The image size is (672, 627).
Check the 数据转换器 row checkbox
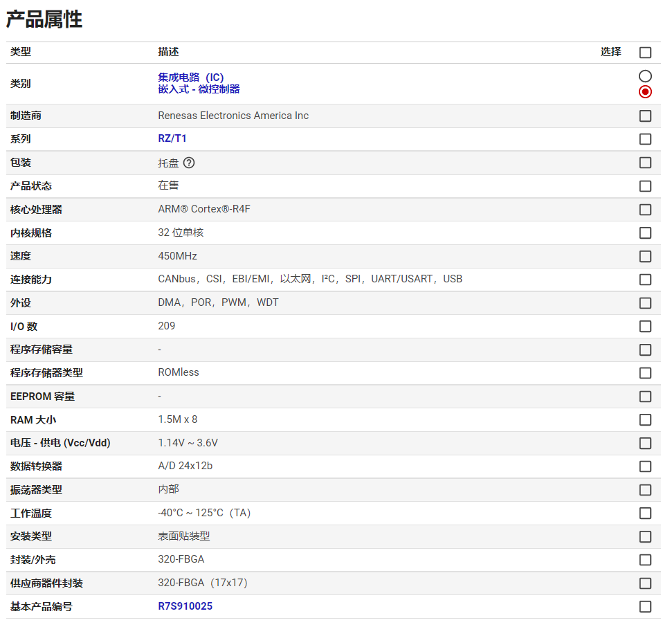coord(645,466)
